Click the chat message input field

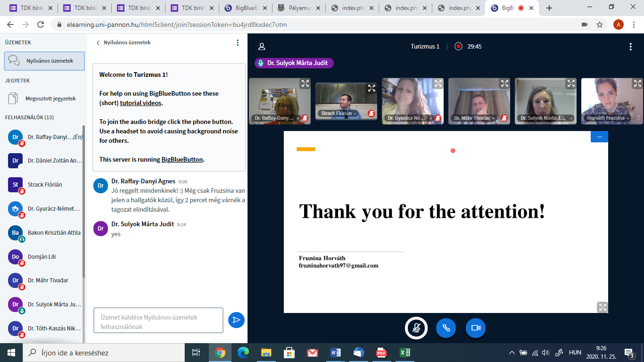pos(158,321)
